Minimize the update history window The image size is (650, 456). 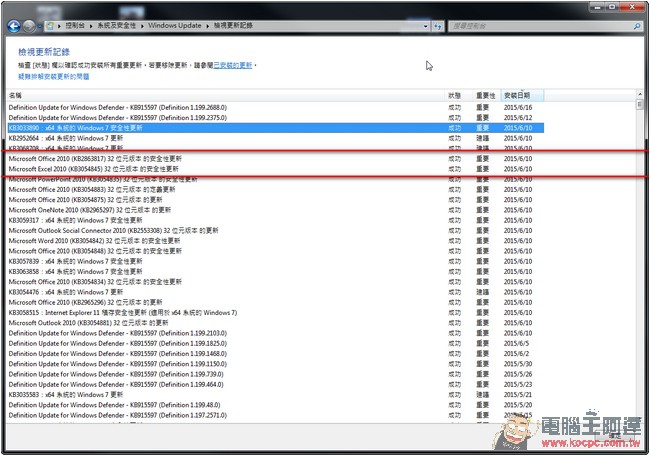pos(597,7)
